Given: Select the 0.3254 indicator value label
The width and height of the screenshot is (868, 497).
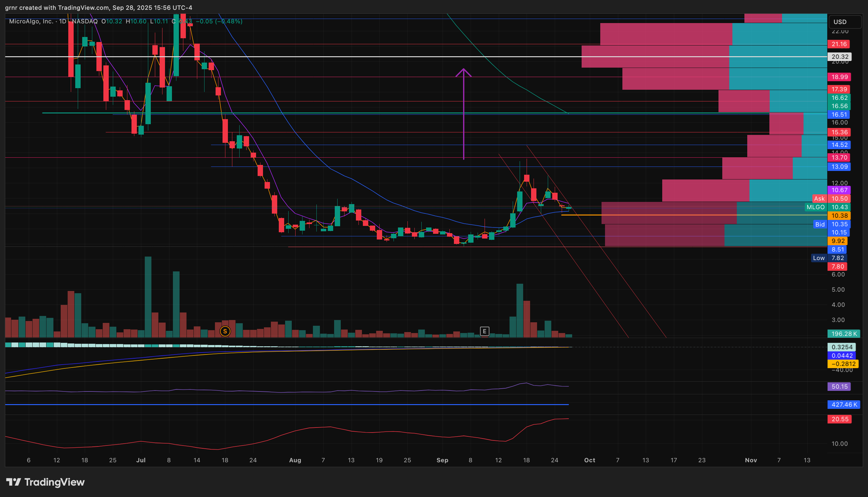Looking at the screenshot, I should pyautogui.click(x=841, y=347).
